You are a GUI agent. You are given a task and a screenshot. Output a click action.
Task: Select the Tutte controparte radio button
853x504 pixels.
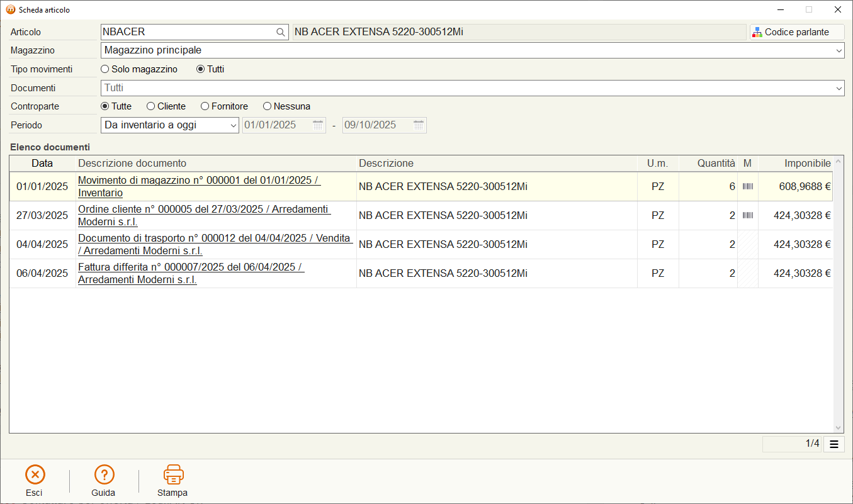[x=105, y=106]
